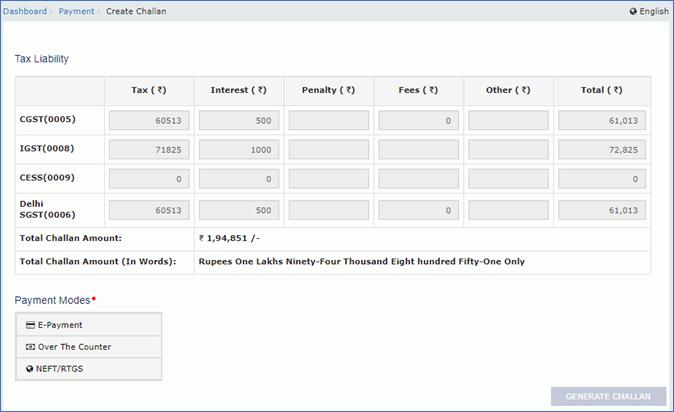This screenshot has width=674, height=412.
Task: Click the Total (₹) column header
Action: [602, 90]
